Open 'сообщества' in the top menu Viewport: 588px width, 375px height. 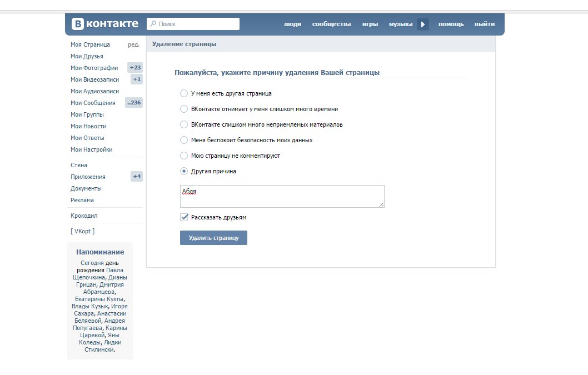331,24
